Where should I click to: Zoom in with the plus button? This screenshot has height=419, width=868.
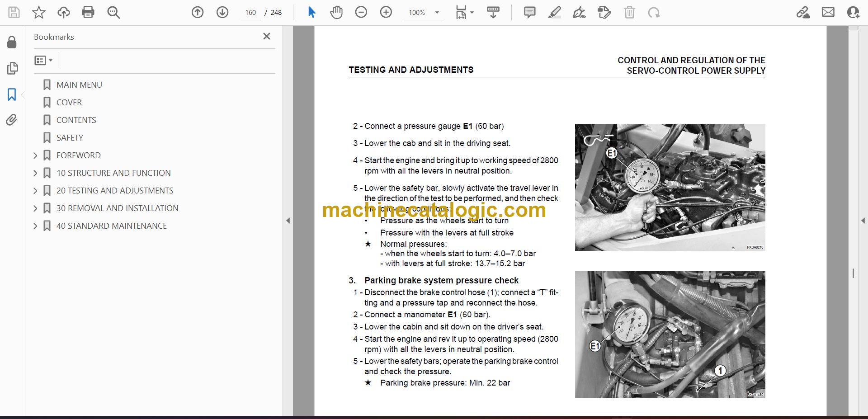click(x=386, y=12)
